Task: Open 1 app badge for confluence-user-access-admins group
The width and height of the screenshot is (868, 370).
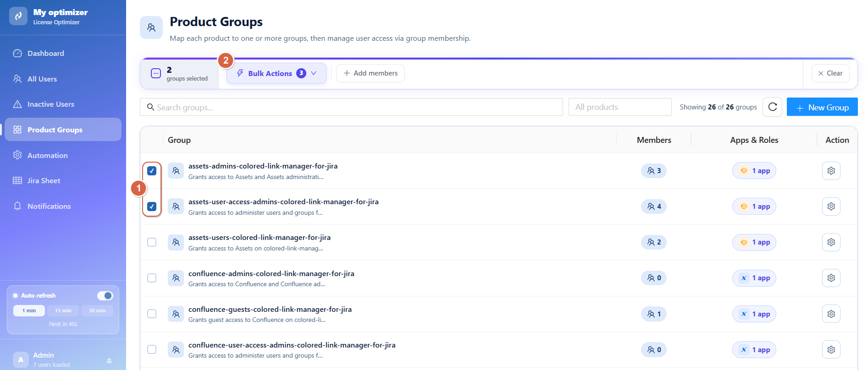Action: pyautogui.click(x=754, y=349)
